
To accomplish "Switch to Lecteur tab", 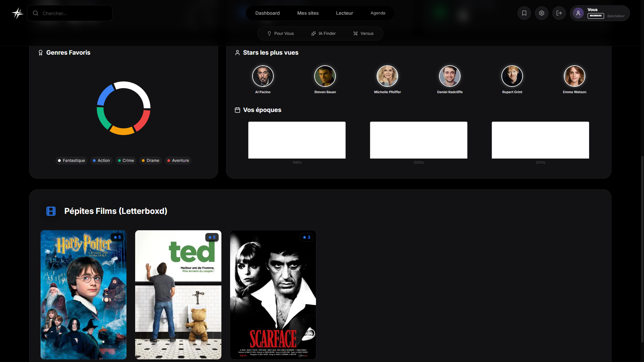I will point(344,13).
